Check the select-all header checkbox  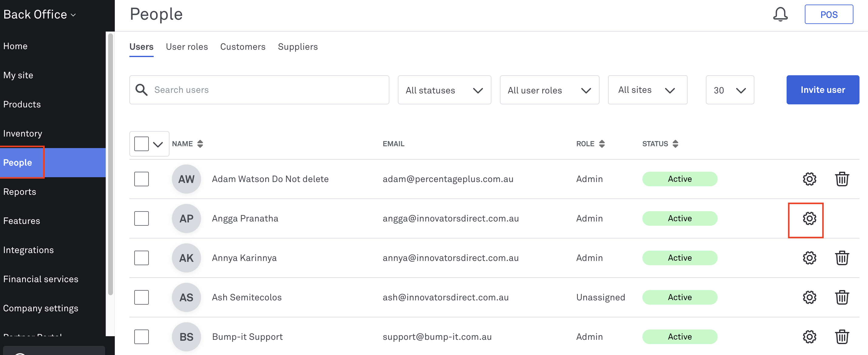coord(141,144)
